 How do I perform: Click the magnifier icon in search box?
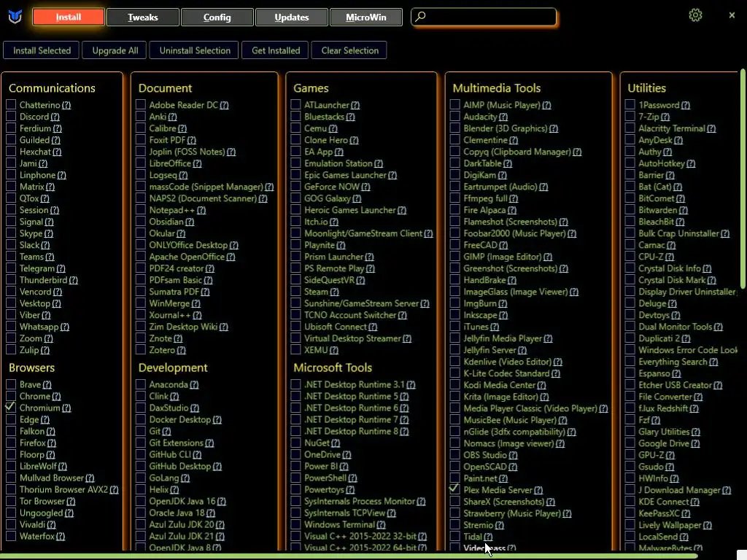[x=420, y=17]
